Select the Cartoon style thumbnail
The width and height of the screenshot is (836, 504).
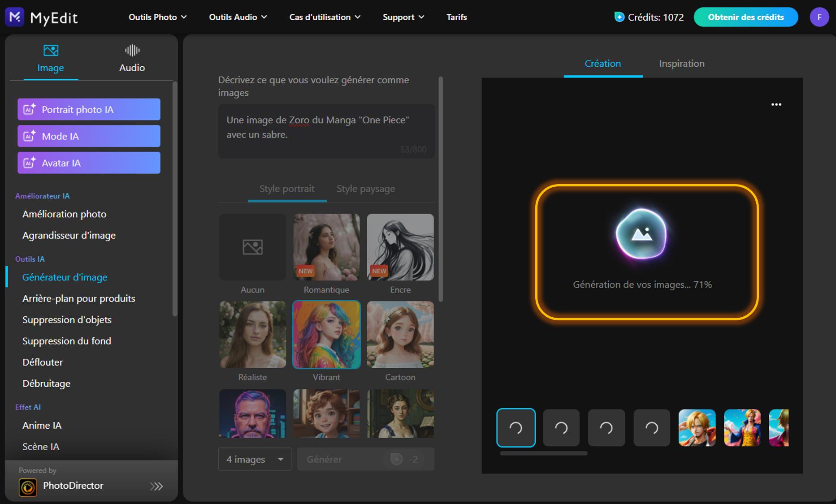click(400, 335)
